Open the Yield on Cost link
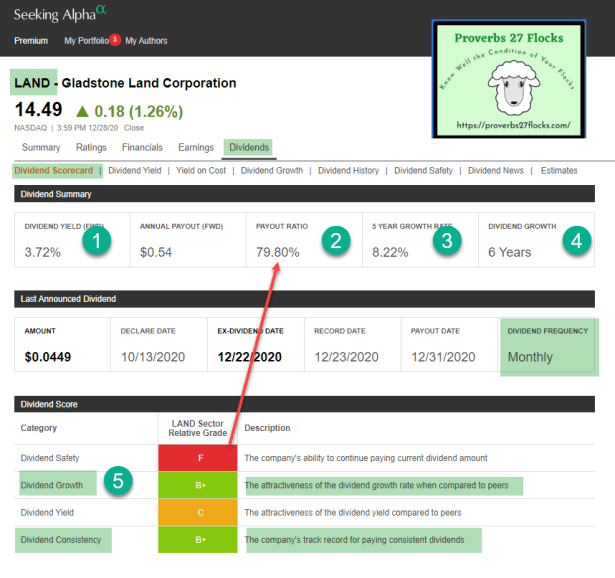615x578 pixels. pyautogui.click(x=201, y=171)
